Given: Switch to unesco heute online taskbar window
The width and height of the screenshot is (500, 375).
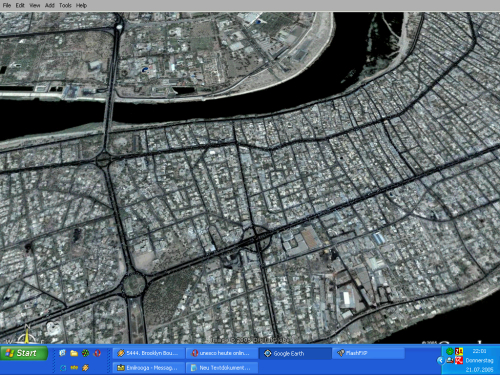Looking at the screenshot, I should 222,353.
